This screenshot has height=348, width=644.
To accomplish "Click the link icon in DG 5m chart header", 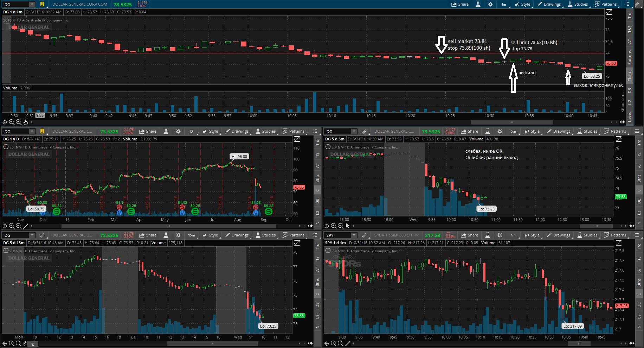I will 364,131.
